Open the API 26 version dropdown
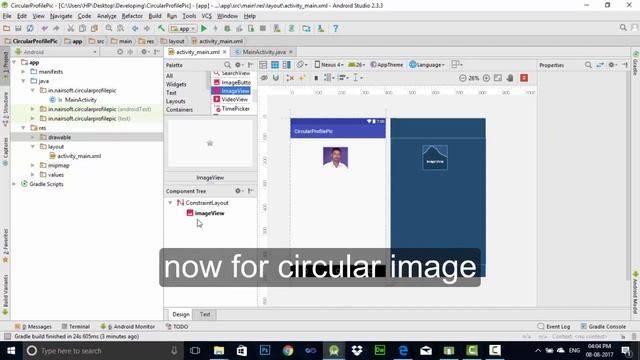640x360 pixels. pos(356,65)
